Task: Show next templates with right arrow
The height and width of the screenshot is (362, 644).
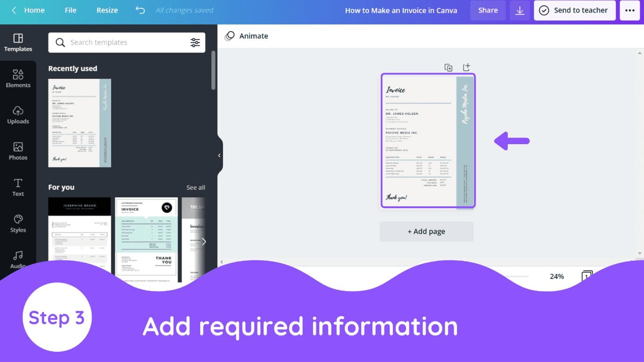Action: click(203, 242)
